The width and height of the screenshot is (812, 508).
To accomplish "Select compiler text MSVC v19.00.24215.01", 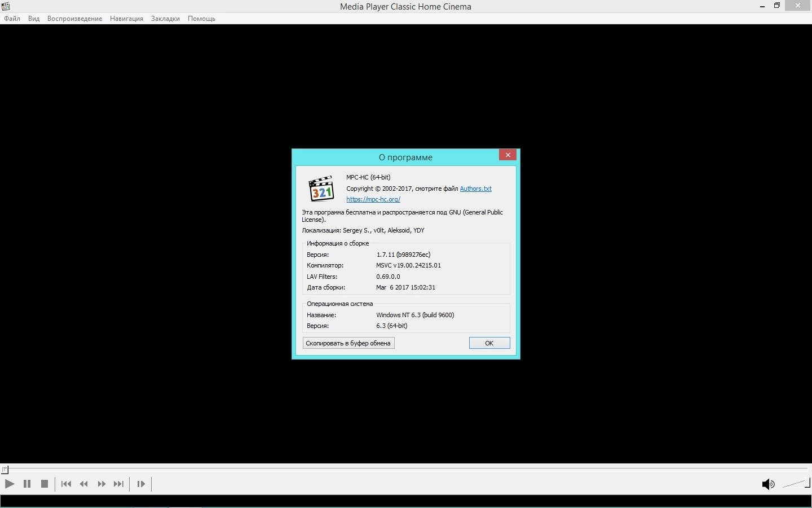I will click(408, 265).
